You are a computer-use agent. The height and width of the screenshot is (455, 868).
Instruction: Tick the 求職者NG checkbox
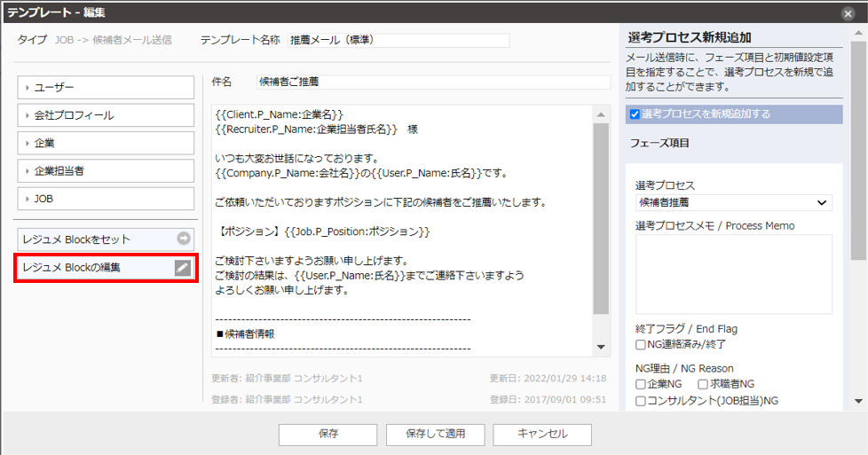tap(703, 384)
